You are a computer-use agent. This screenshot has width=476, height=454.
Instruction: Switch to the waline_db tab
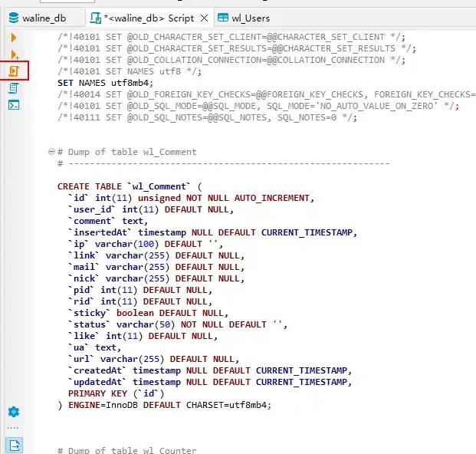click(44, 18)
